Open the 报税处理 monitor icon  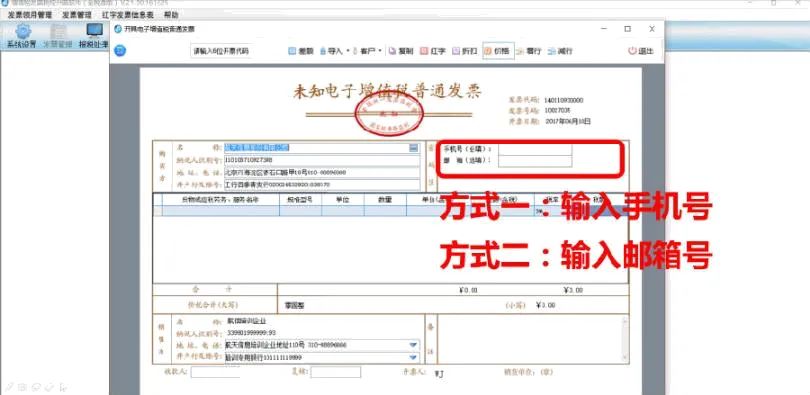click(x=95, y=31)
